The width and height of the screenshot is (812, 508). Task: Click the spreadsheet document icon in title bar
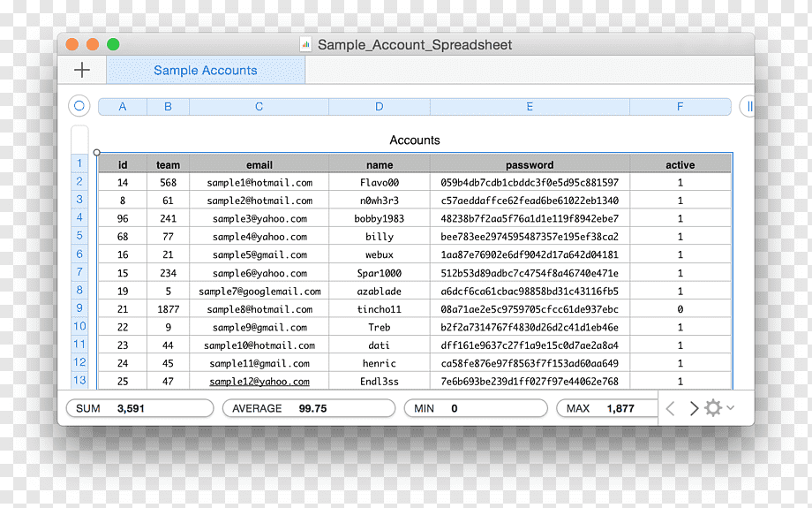click(x=305, y=44)
